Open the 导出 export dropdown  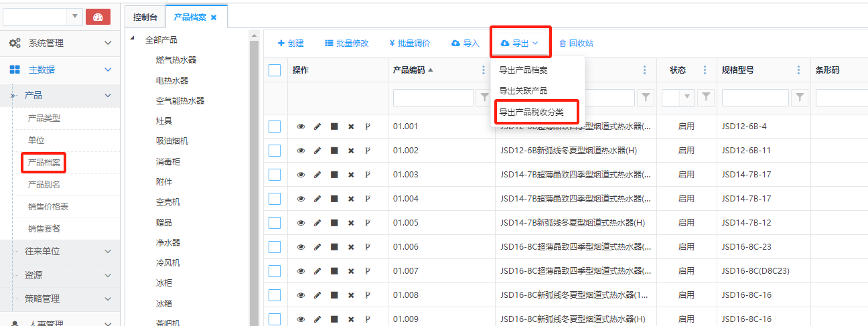(x=520, y=44)
